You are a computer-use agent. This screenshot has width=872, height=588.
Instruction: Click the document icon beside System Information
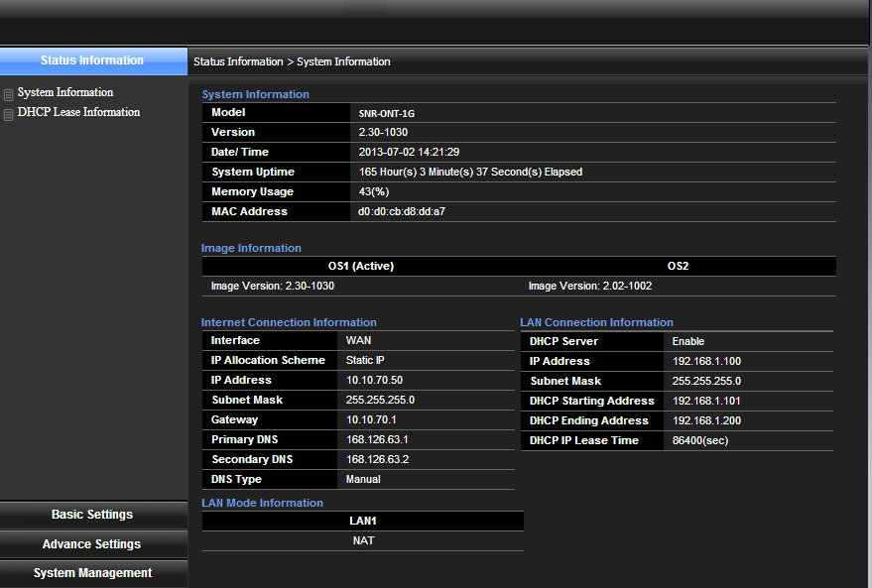[x=9, y=95]
